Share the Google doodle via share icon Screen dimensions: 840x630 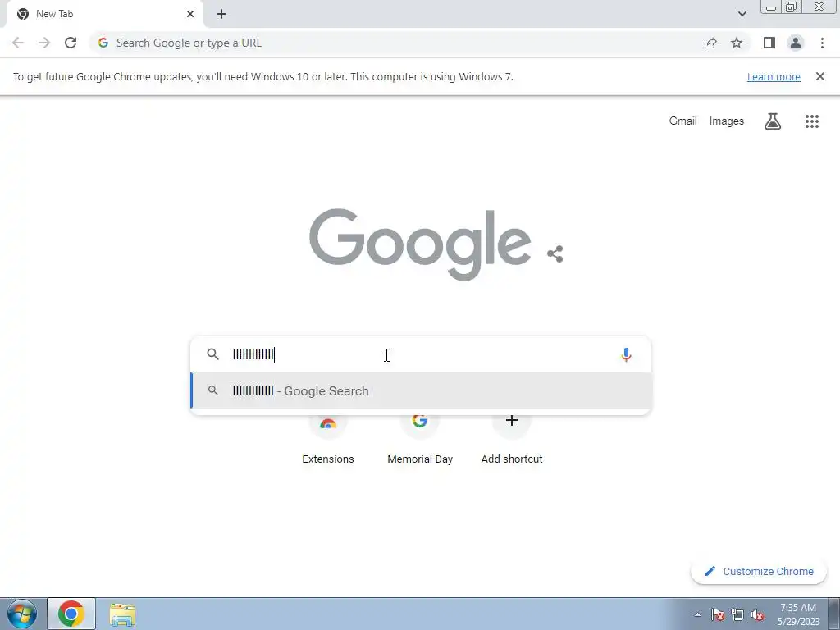coord(555,254)
